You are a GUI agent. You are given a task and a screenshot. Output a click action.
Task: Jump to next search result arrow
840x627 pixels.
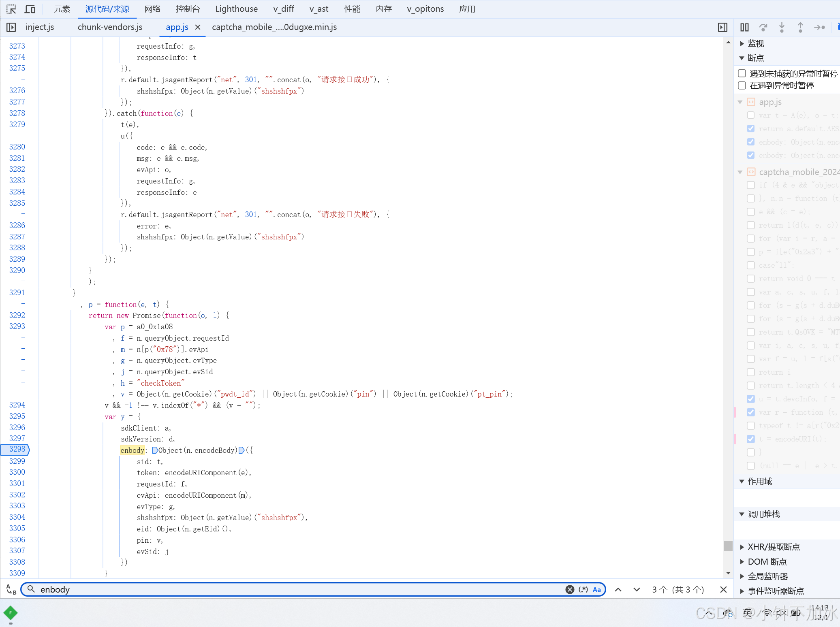tap(637, 589)
